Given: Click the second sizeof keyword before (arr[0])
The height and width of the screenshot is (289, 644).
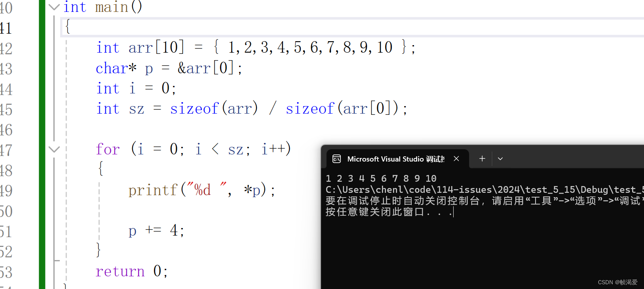Looking at the screenshot, I should pos(310,108).
